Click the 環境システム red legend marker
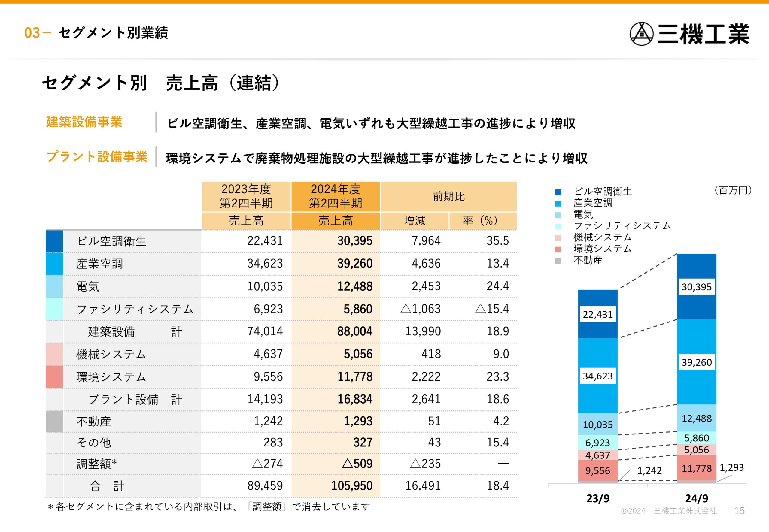 558,249
